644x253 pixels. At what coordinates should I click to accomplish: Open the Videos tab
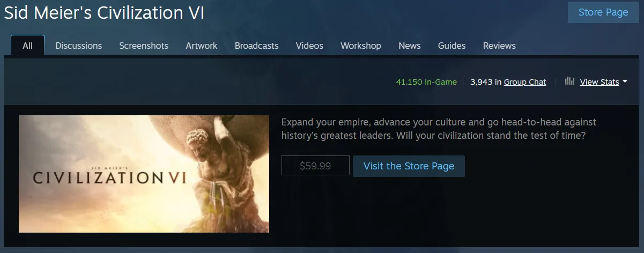point(309,46)
